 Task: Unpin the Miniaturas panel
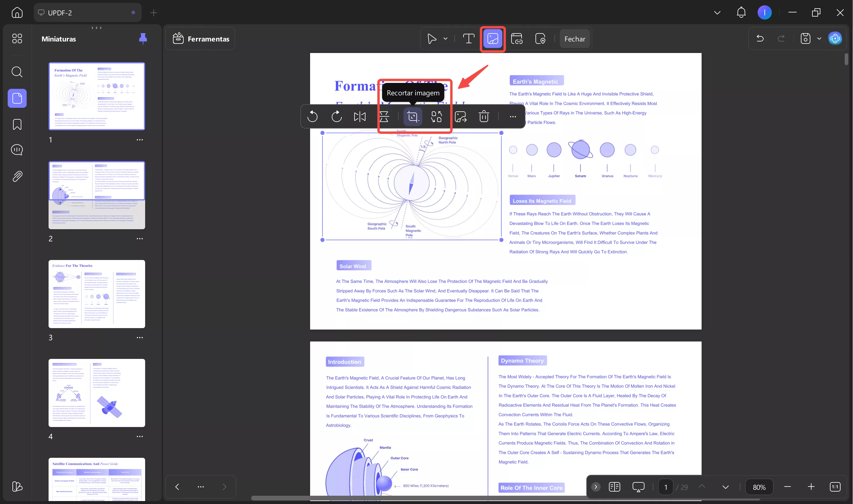[143, 39]
